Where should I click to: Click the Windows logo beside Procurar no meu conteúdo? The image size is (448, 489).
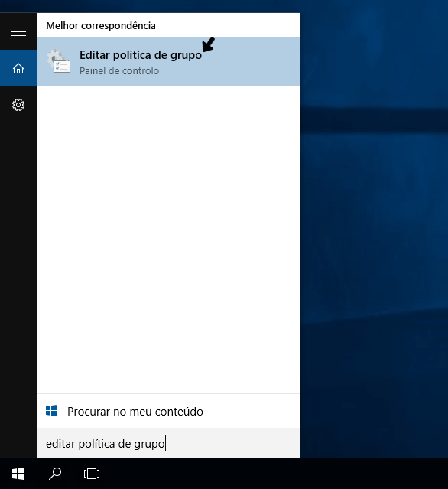(x=52, y=411)
